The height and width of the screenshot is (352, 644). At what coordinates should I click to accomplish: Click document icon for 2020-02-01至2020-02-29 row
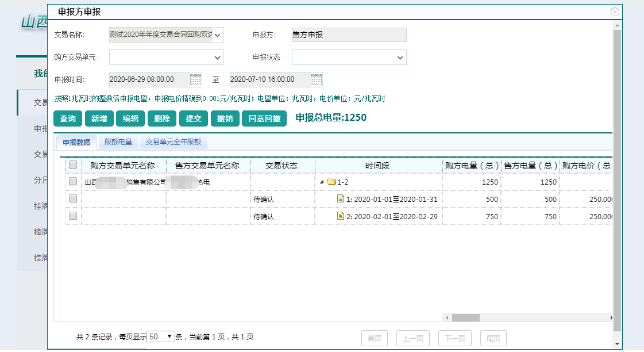(x=340, y=216)
